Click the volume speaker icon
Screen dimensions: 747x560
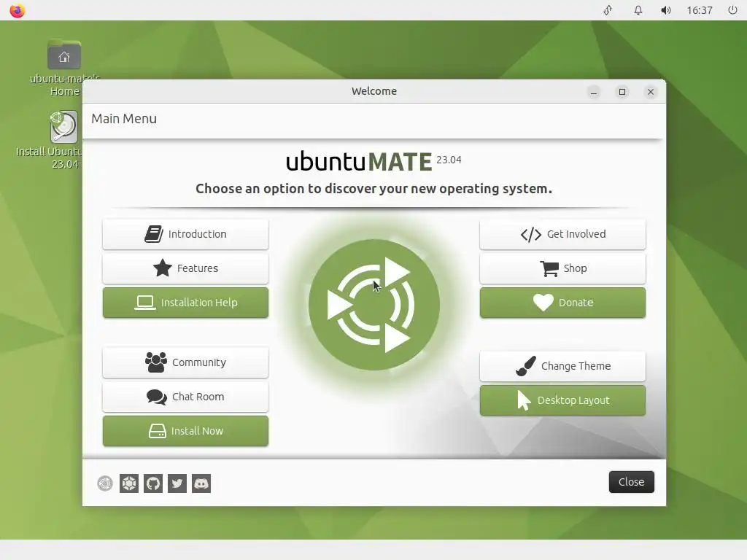666,10
